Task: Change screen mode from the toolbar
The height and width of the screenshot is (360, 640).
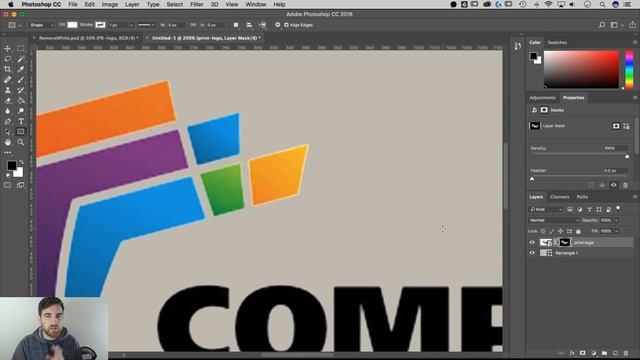Action: click(20, 185)
